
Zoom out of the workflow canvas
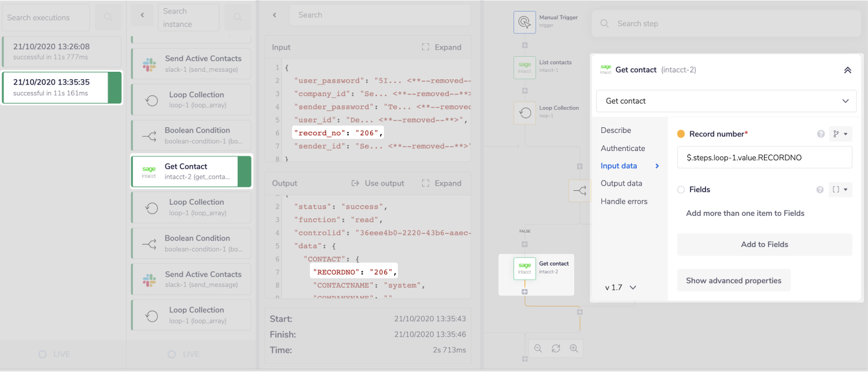538,348
